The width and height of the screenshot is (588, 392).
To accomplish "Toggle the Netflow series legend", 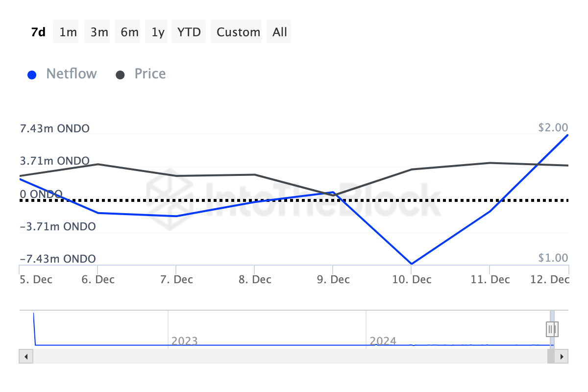I will pyautogui.click(x=71, y=74).
